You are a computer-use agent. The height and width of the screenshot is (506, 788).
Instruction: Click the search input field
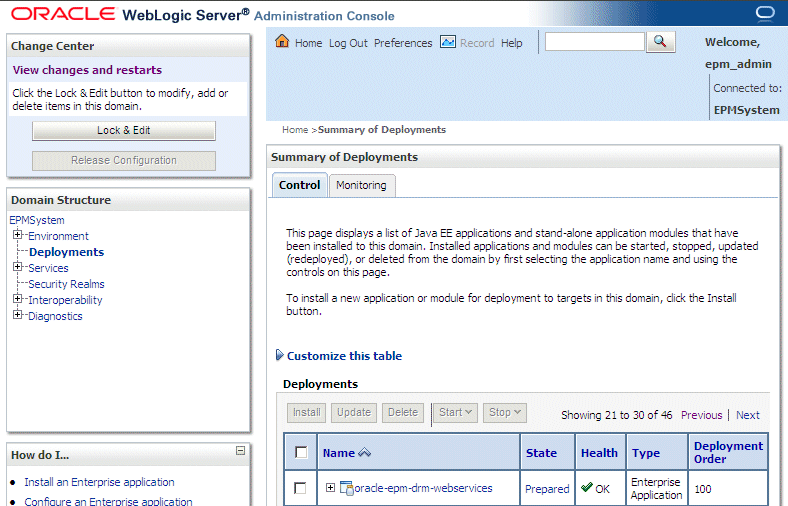595,42
